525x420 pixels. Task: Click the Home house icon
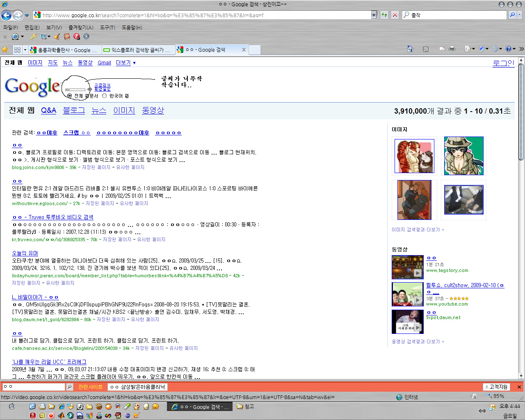point(410,49)
